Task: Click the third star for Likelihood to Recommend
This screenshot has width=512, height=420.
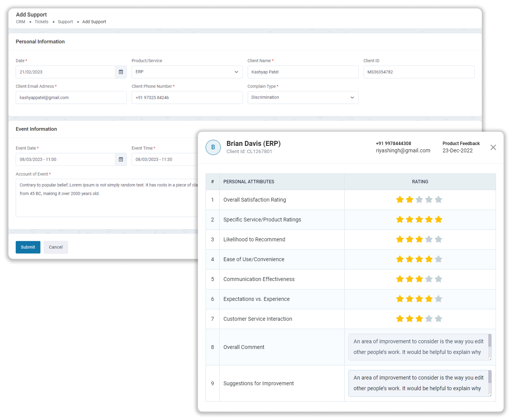Action: click(419, 239)
